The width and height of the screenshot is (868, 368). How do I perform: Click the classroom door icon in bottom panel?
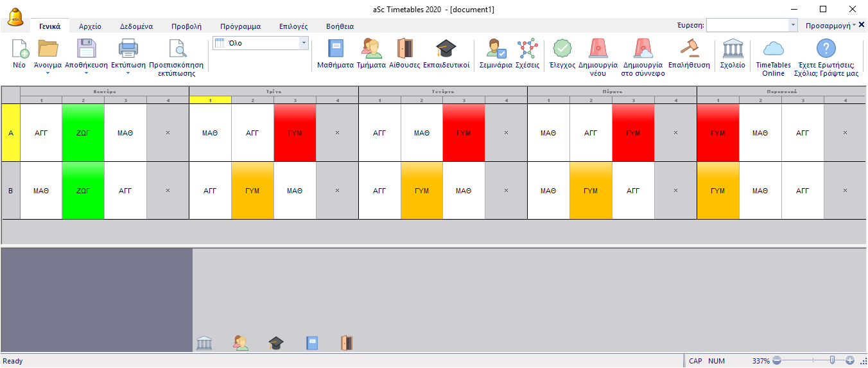347,343
